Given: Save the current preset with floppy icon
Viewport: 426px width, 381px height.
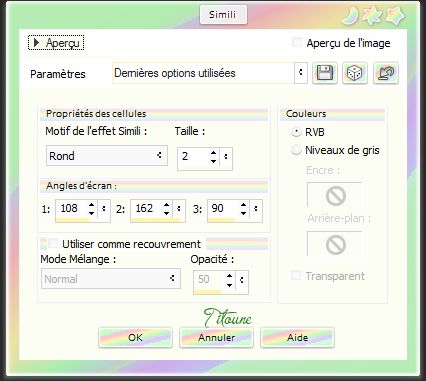Looking at the screenshot, I should click(x=325, y=73).
